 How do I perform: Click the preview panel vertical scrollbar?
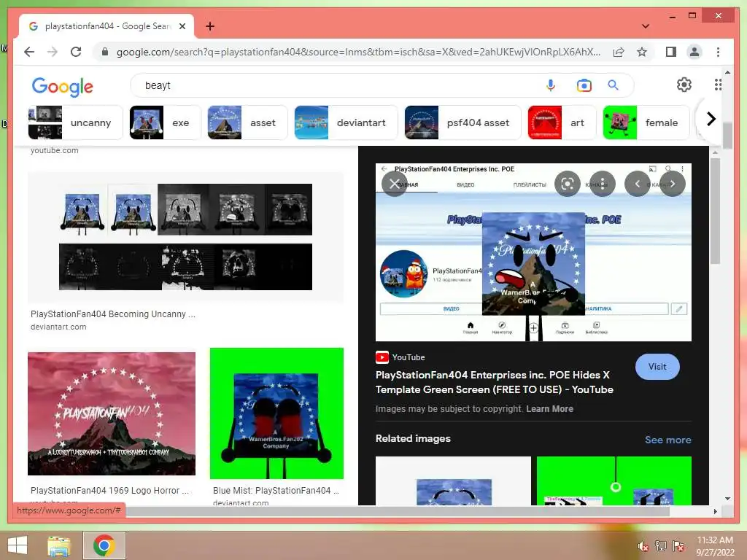pos(715,211)
